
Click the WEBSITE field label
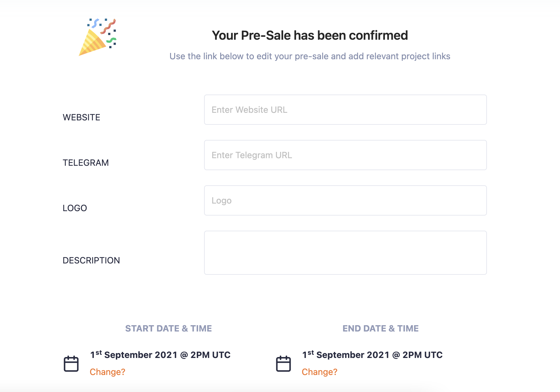(x=82, y=117)
